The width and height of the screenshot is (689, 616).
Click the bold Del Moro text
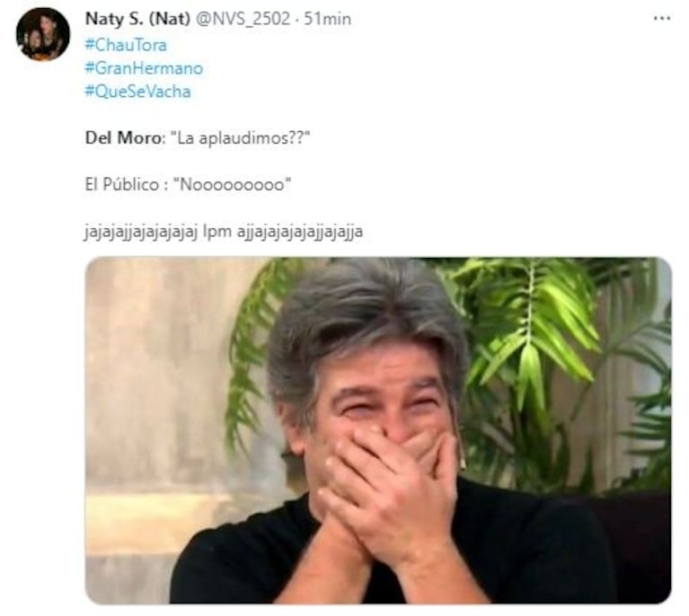123,138
